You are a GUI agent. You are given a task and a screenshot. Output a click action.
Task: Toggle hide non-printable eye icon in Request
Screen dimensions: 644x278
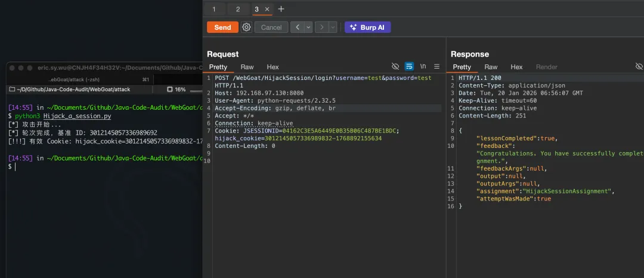coord(395,67)
